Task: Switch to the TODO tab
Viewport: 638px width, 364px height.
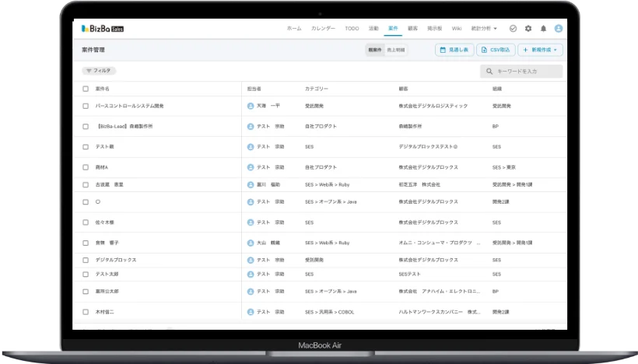Action: coord(352,29)
